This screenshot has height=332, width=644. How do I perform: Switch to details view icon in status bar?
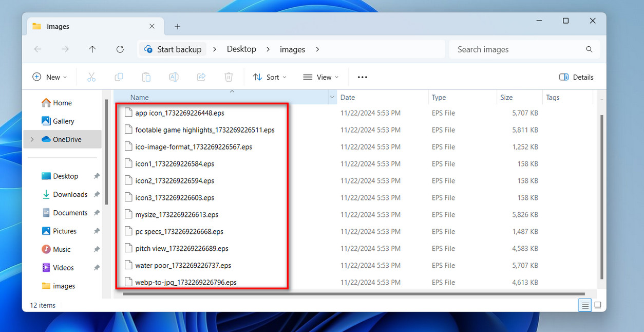pyautogui.click(x=585, y=305)
